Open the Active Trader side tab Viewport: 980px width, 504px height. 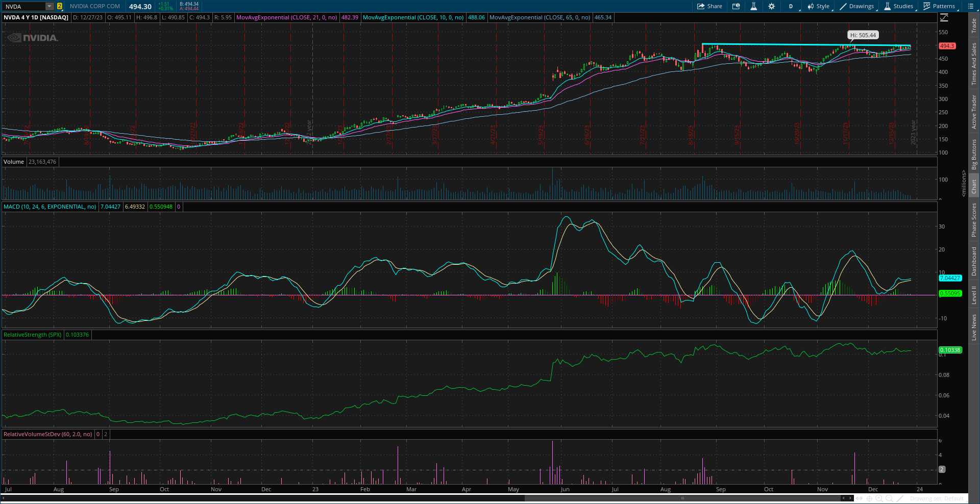[974, 112]
